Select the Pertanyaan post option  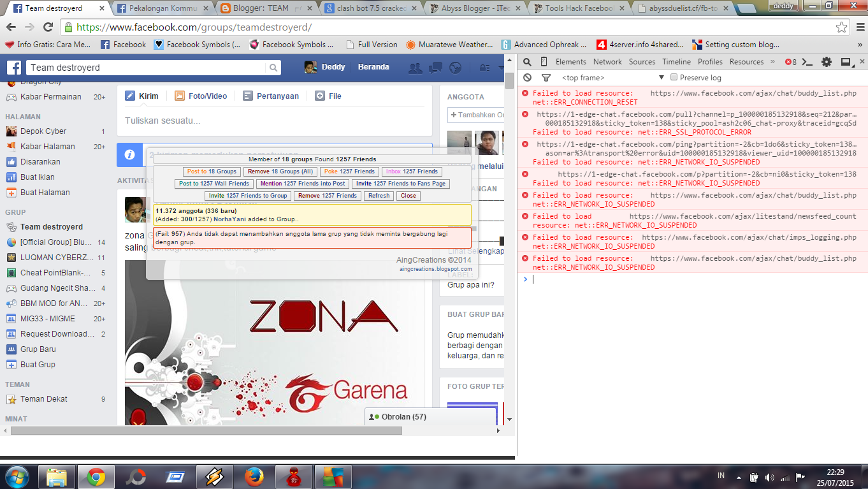pos(271,96)
